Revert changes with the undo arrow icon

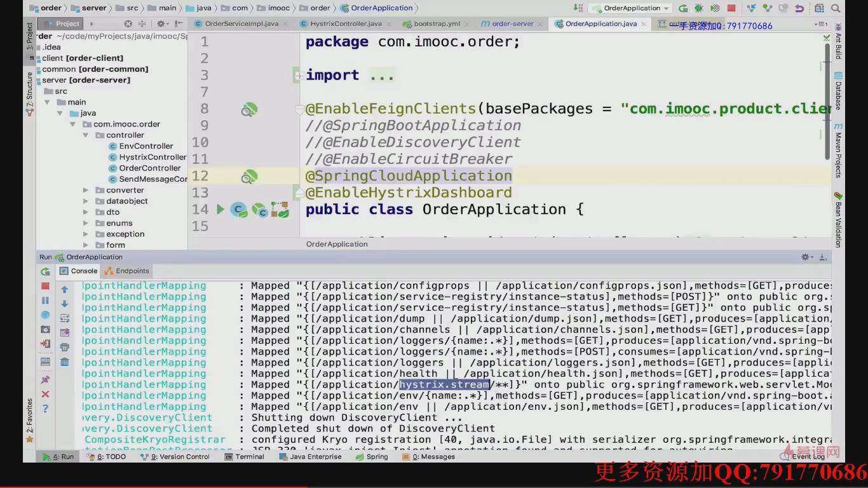799,8
